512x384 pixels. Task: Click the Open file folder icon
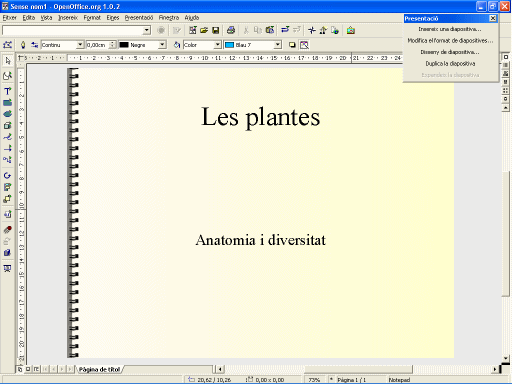(x=204, y=30)
